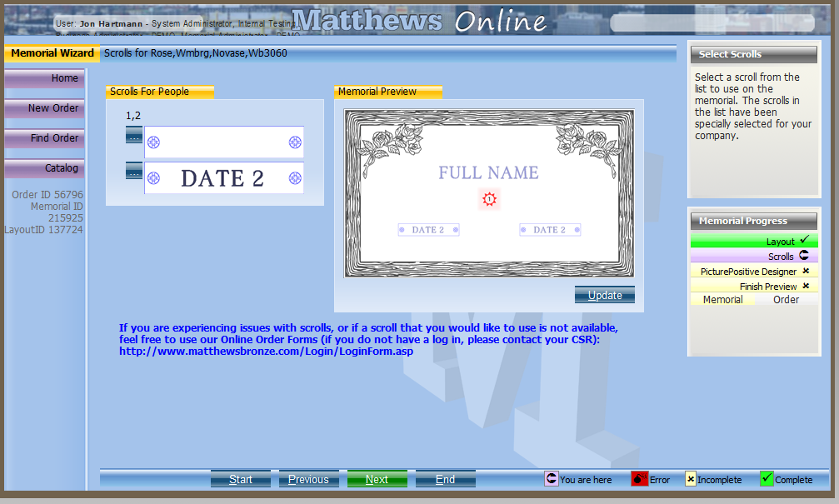Go to the Previous wizard step

[309, 479]
